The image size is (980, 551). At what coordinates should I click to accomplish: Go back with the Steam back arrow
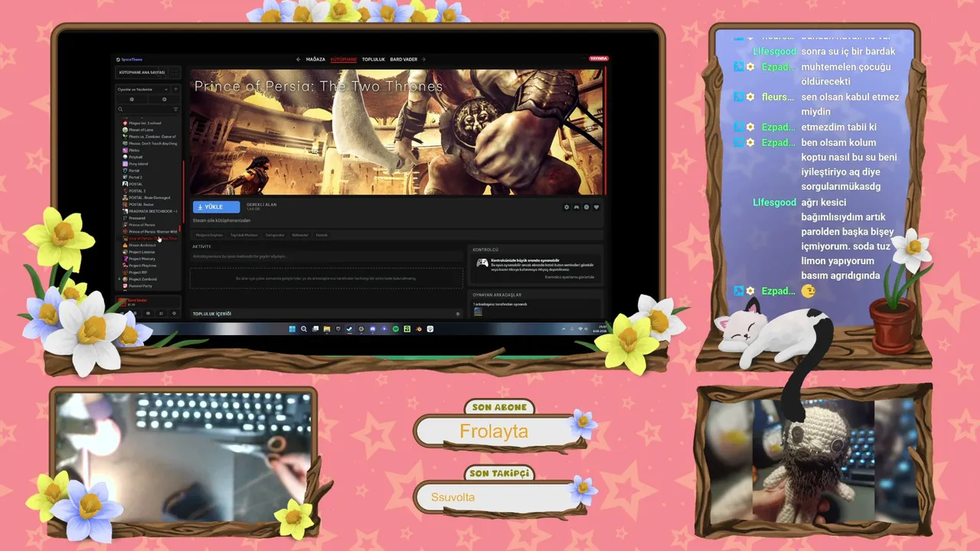(299, 59)
